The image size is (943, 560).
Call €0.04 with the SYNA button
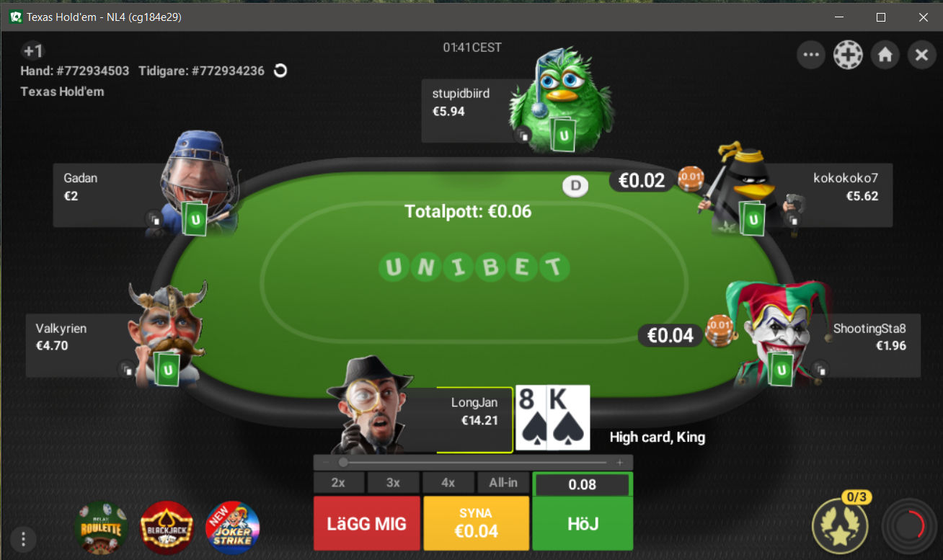point(476,523)
